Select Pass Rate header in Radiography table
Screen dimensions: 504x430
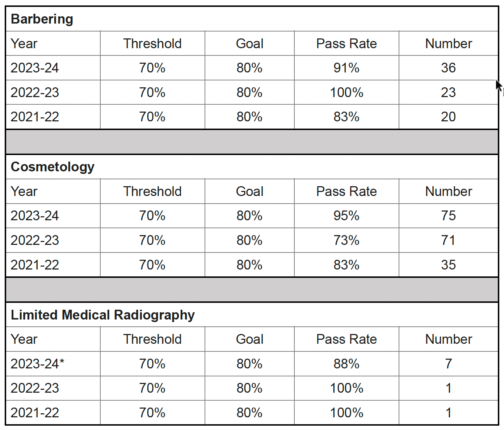(x=346, y=339)
